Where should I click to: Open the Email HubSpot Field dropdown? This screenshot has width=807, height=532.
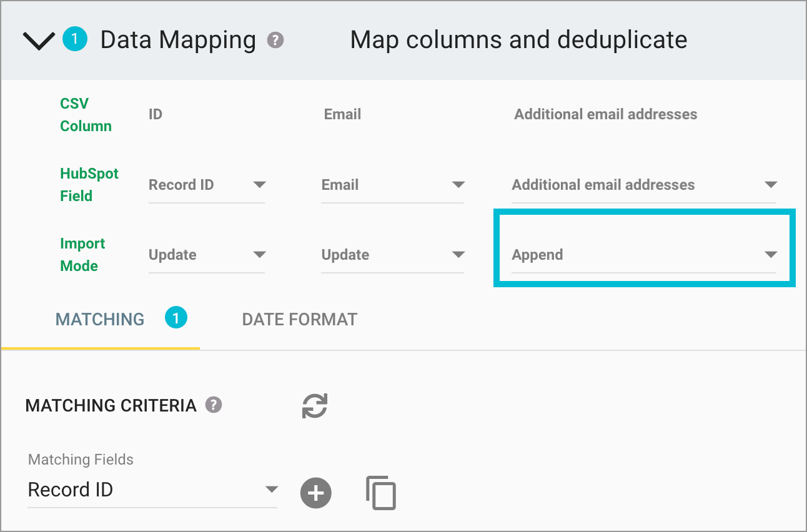click(459, 185)
